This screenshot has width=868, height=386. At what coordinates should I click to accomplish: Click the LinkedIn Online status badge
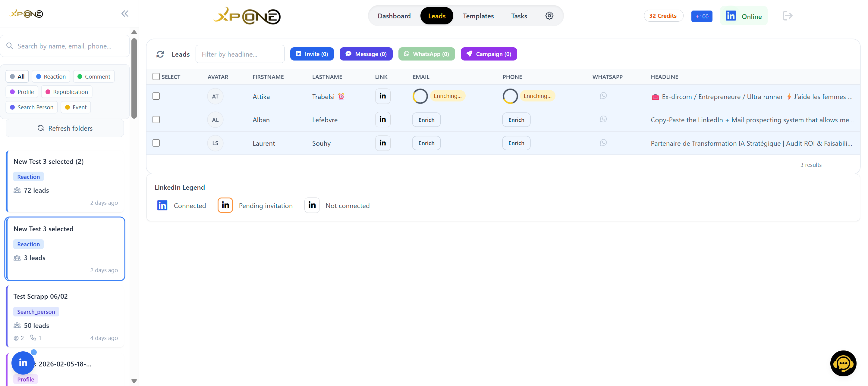click(744, 16)
